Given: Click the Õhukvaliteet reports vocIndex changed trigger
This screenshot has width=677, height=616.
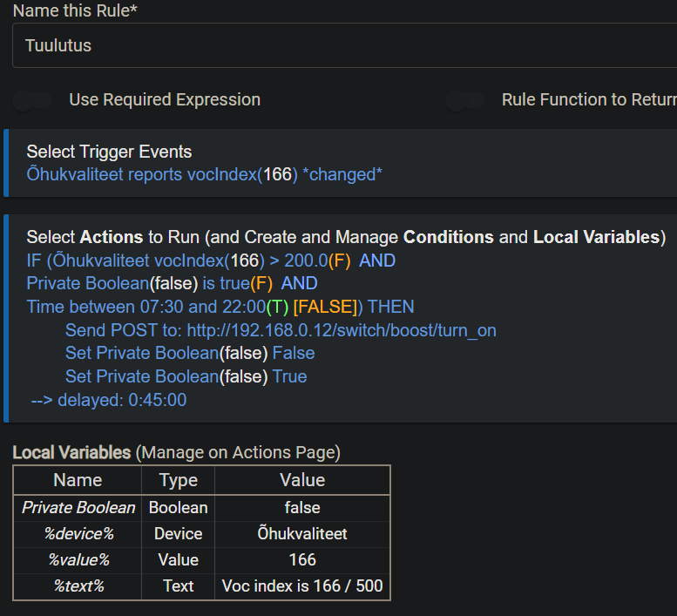Looking at the screenshot, I should pos(204,174).
